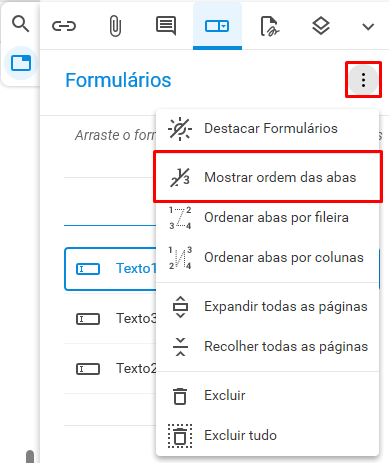Click Recolher todas as páginas
Image resolution: width=389 pixels, height=463 pixels.
coord(268,347)
